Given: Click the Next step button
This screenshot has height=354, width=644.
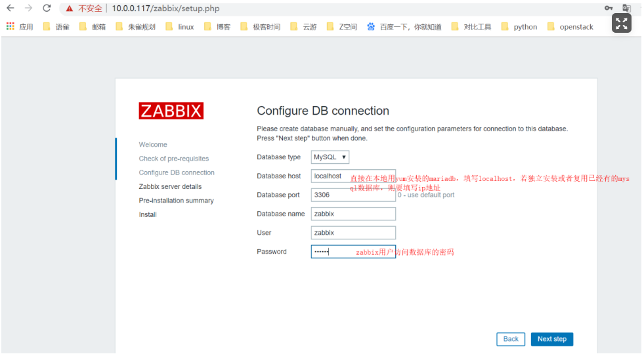Looking at the screenshot, I should coord(552,339).
